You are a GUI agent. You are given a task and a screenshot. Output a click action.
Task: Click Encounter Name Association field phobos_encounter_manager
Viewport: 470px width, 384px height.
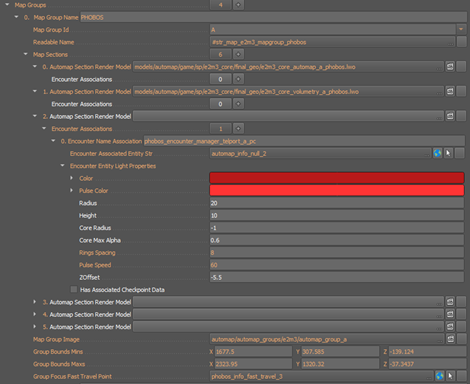304,141
